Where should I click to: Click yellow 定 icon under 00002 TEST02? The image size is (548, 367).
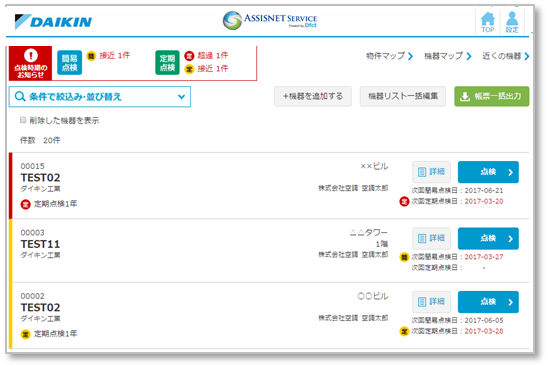pos(26,334)
